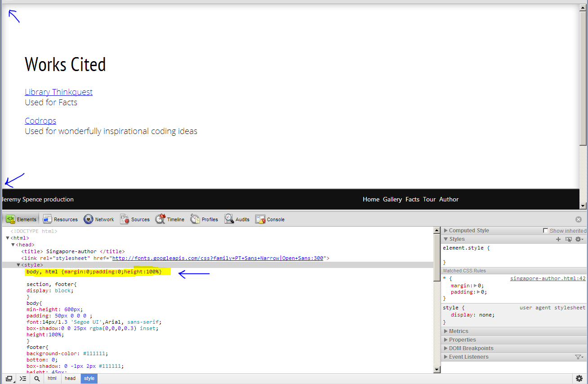This screenshot has height=384, width=588.
Task: Select the <!DOCTYPE html> line
Action: [34, 231]
